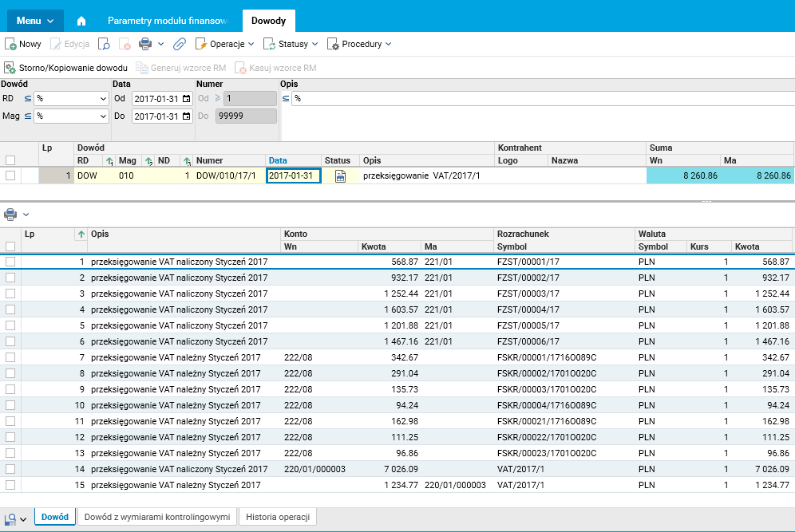The width and height of the screenshot is (795, 532).
Task: Switch to Historia operacji tab
Action: (x=278, y=517)
